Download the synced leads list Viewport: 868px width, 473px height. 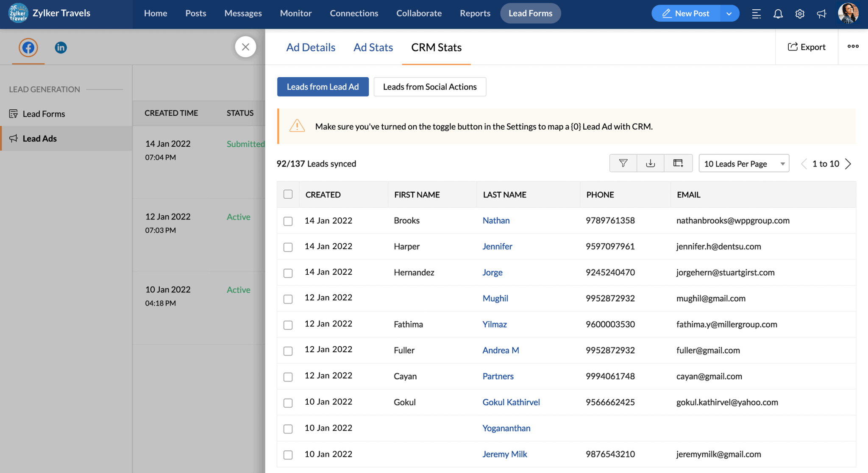tap(651, 163)
